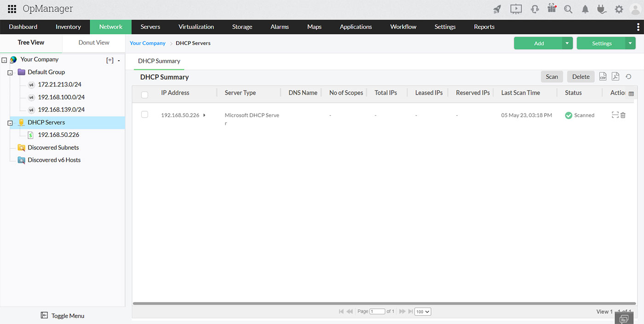
Task: Click the plug integrations icon
Action: click(x=602, y=9)
